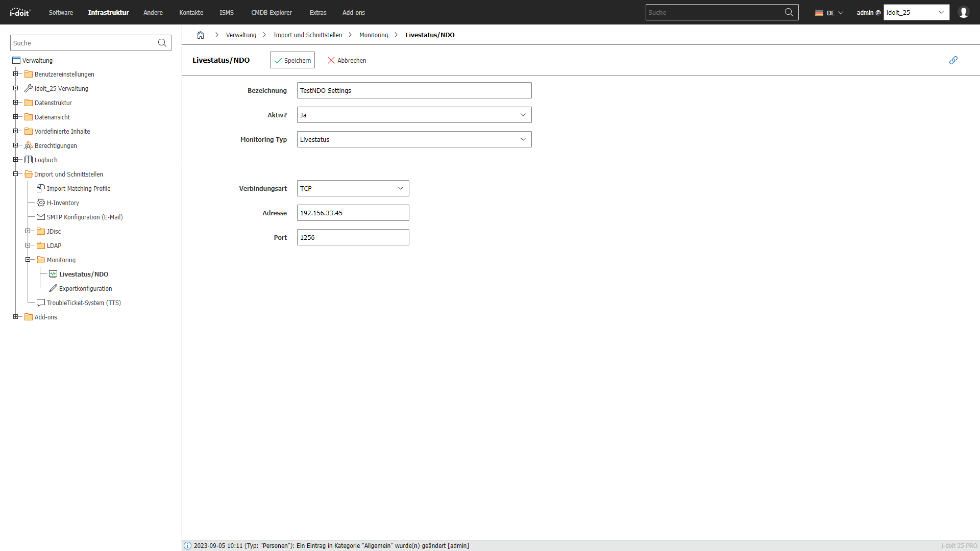
Task: Click the Speichern button
Action: (x=292, y=60)
